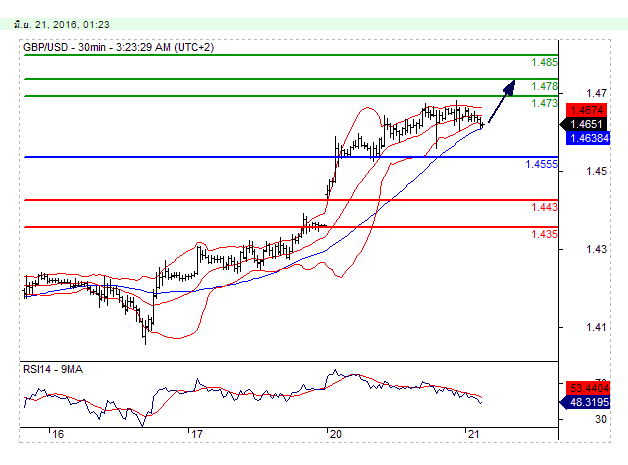
Task: Select the blue 1.46384 price tag
Action: coord(588,138)
